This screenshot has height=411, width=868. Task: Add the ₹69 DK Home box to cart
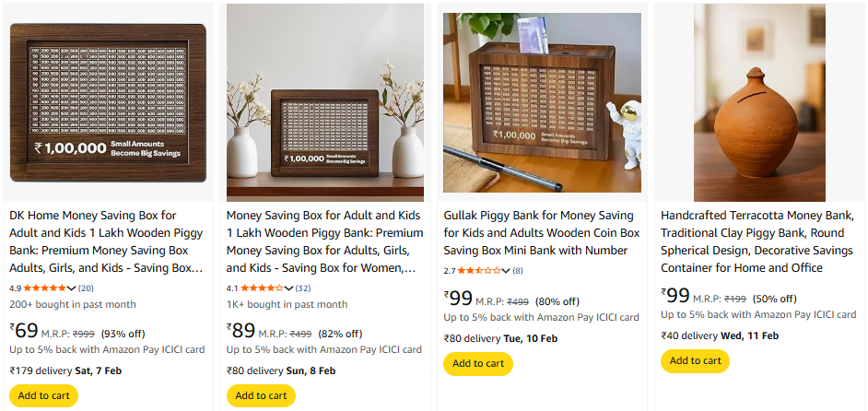point(43,395)
